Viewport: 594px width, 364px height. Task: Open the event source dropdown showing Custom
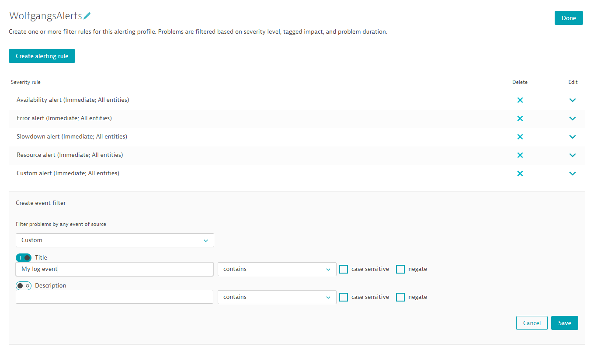click(x=115, y=240)
